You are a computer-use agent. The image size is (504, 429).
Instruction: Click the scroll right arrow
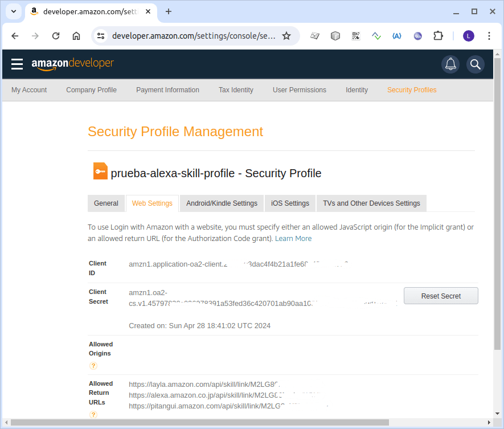coord(489,422)
